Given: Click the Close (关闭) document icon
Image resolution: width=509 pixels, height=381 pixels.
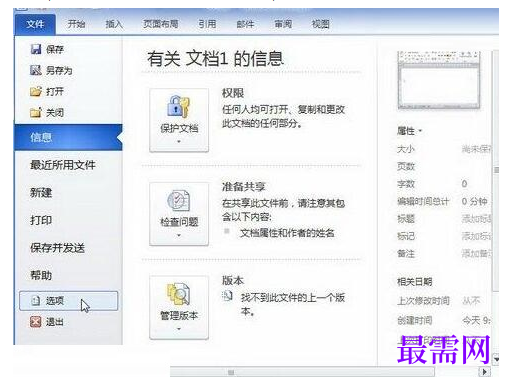Looking at the screenshot, I should click(x=36, y=113).
